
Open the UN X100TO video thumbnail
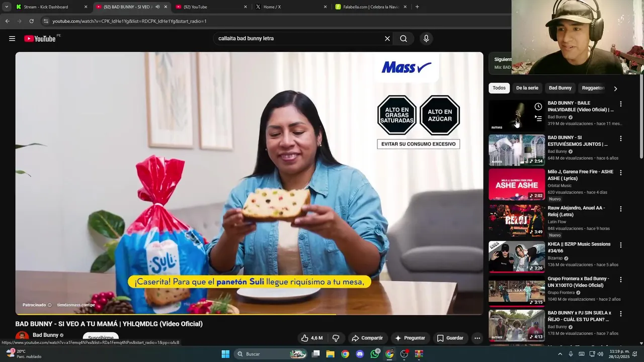517,291
